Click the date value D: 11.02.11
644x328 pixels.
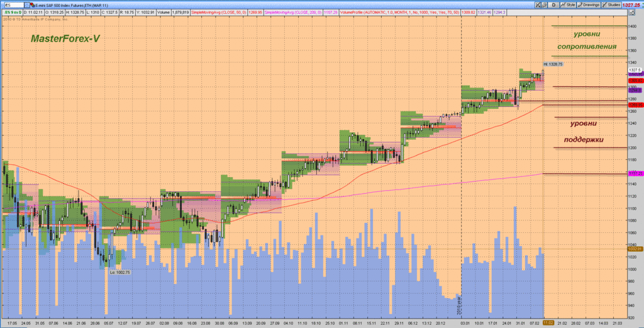coord(33,13)
